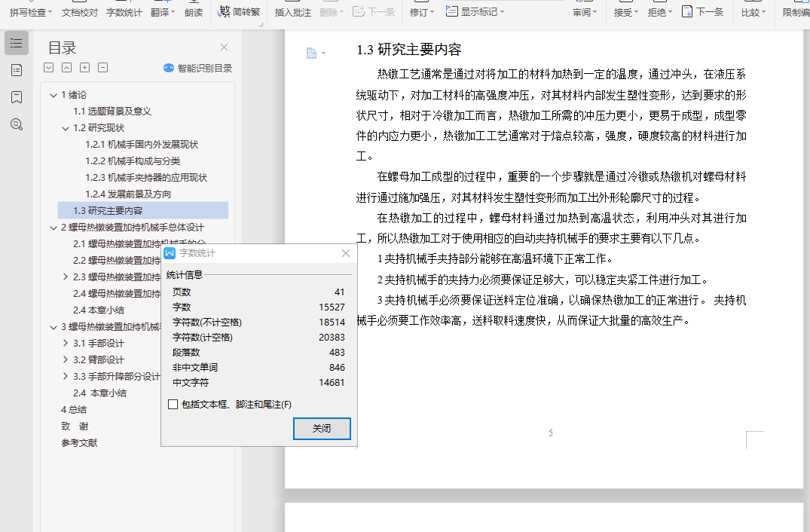Viewport: 810px width, 532px height.
Task: Open the 拒绝 dropdown
Action: 660,12
